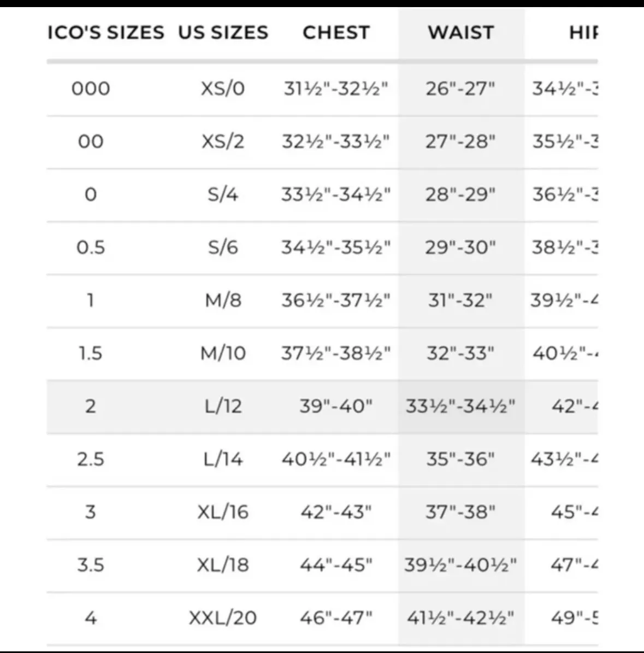Click the S/6 US size cell
The width and height of the screenshot is (644, 653).
coord(223,248)
